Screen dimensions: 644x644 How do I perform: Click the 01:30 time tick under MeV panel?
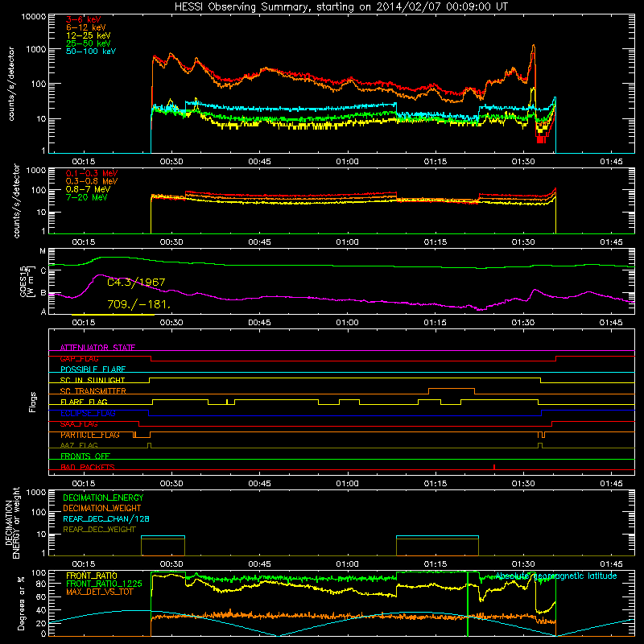(523, 242)
